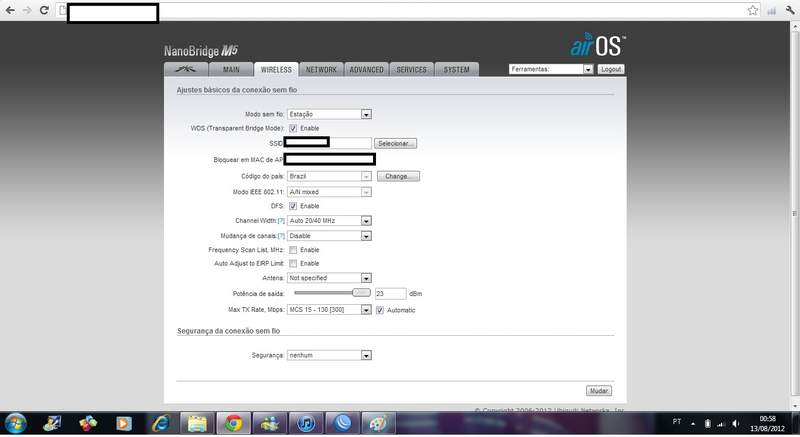Open the Mudança de canais help link
Image resolution: width=800 pixels, height=437 pixels.
281,236
